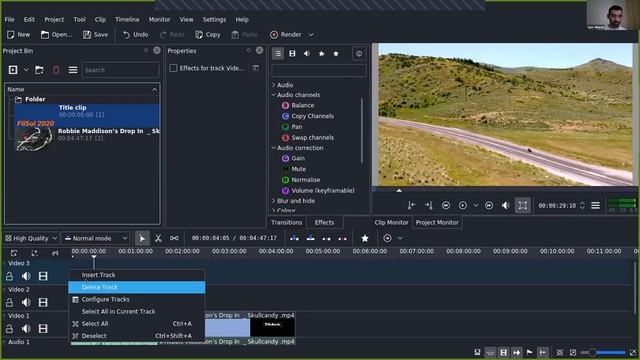Viewport: 640px width, 360px height.
Task: Toggle marker comments flag icon in status bar
Action: (x=529, y=352)
